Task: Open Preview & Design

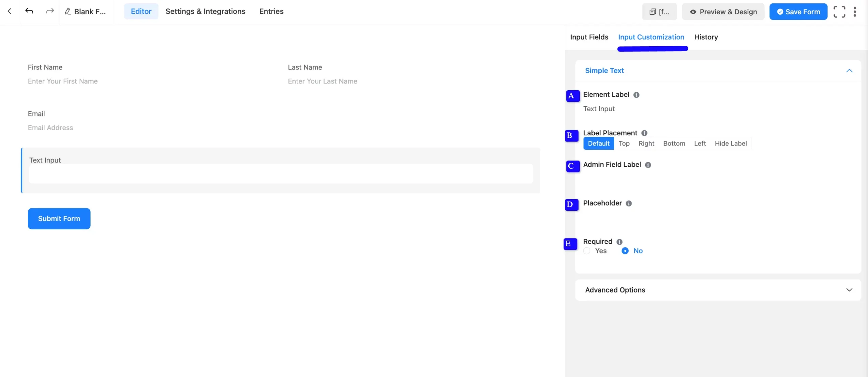Action: (x=723, y=12)
